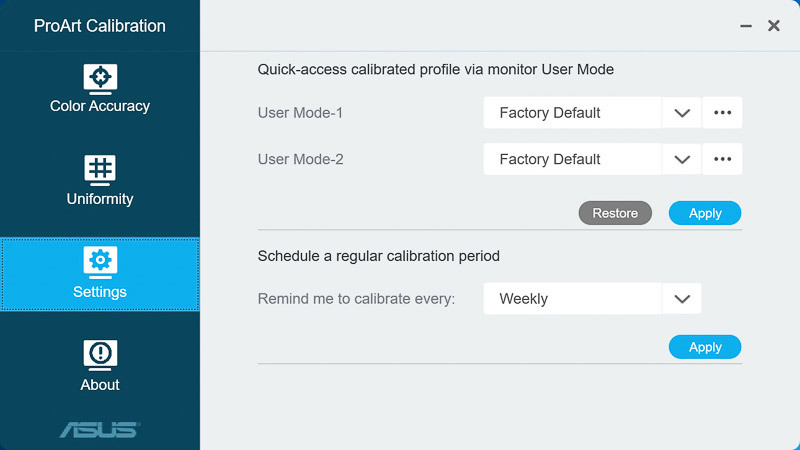This screenshot has width=800, height=450.
Task: Click the About exclamation monitor icon
Action: (100, 355)
